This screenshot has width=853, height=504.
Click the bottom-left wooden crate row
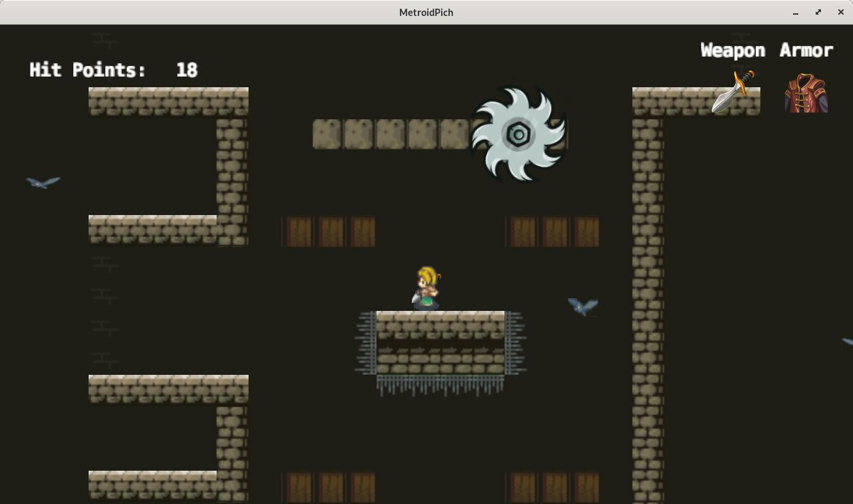(x=328, y=487)
